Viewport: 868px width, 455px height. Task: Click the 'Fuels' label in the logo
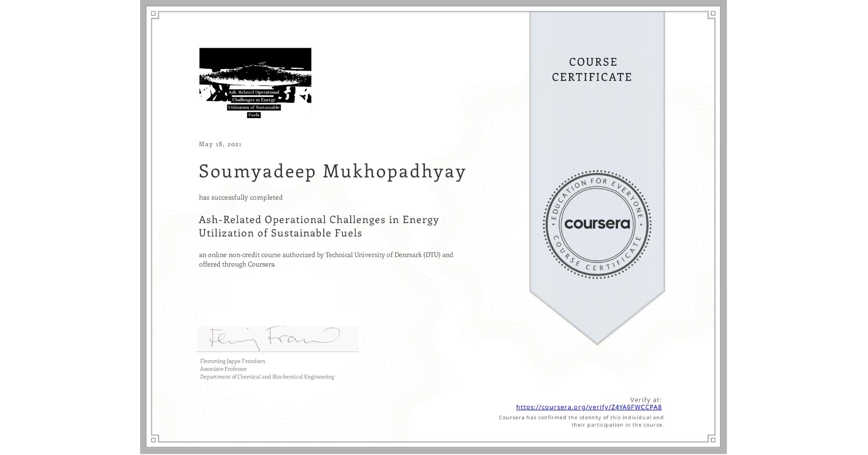pos(254,115)
